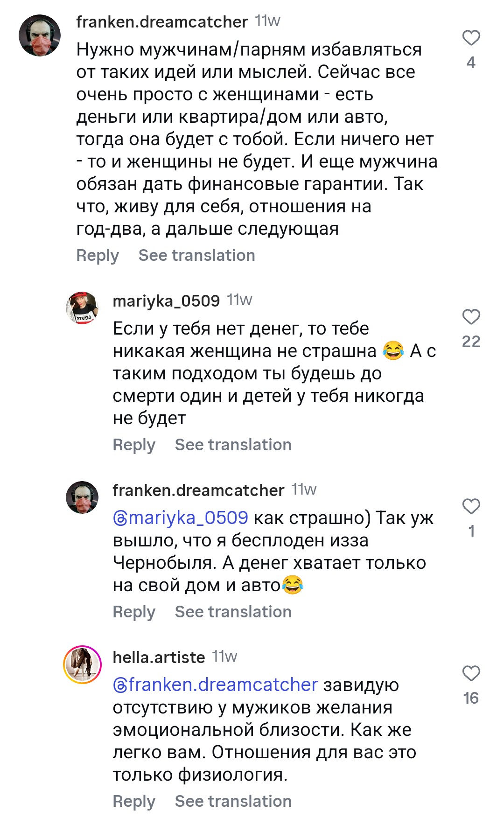Reply to franken.dreamcatcher's top comment
This screenshot has height=818, width=504.
pyautogui.click(x=98, y=255)
